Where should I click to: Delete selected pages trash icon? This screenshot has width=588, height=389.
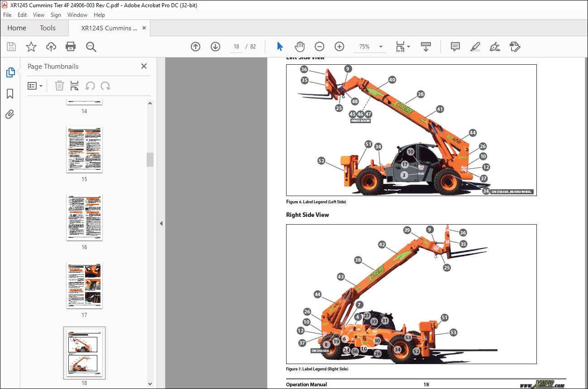pyautogui.click(x=59, y=86)
